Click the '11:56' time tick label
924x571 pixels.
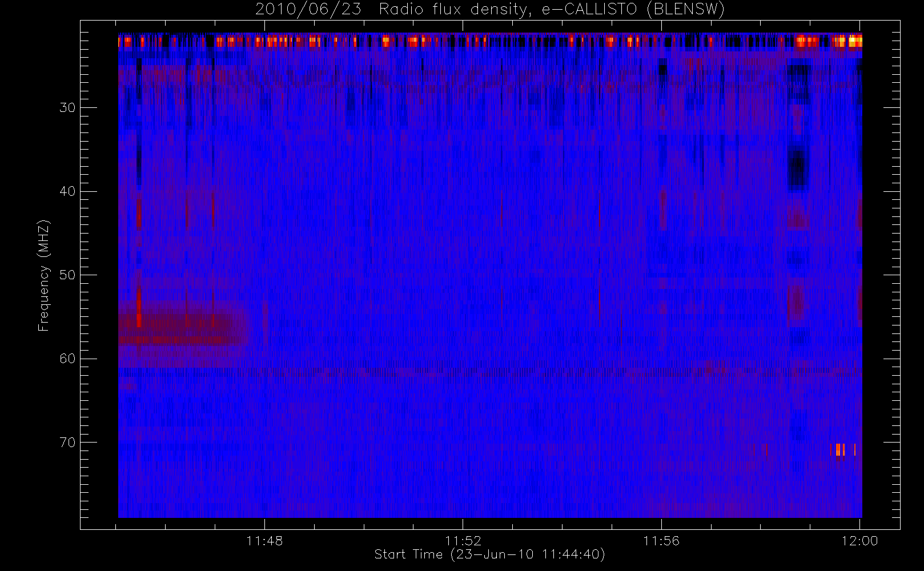(661, 541)
